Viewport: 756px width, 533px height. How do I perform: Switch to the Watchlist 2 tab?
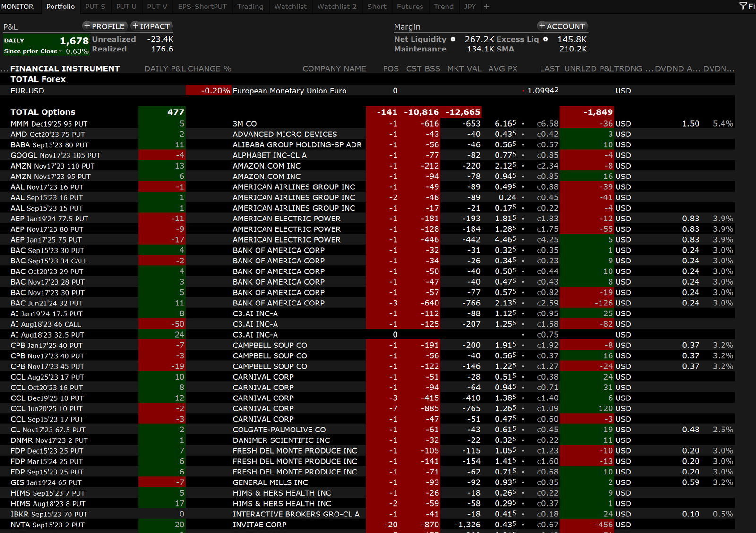coord(336,7)
